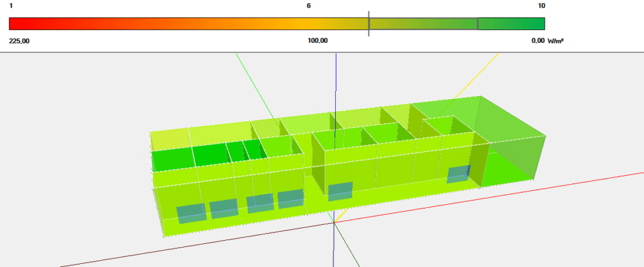Click the slider handle on the color scale
Viewport: 644px width, 267px height.
[x=369, y=23]
